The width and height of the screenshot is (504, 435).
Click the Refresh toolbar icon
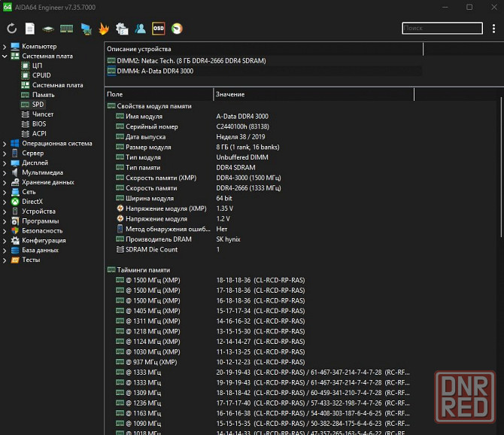pos(12,29)
